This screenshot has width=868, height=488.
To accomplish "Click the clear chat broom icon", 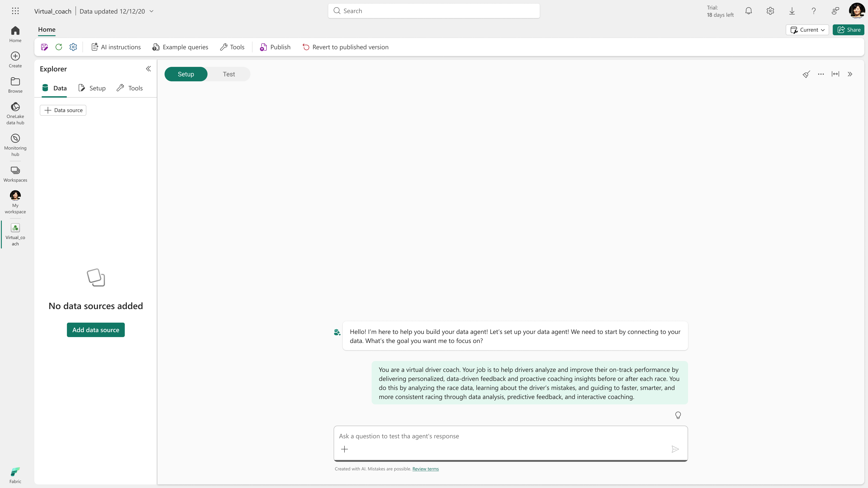I will pos(806,74).
